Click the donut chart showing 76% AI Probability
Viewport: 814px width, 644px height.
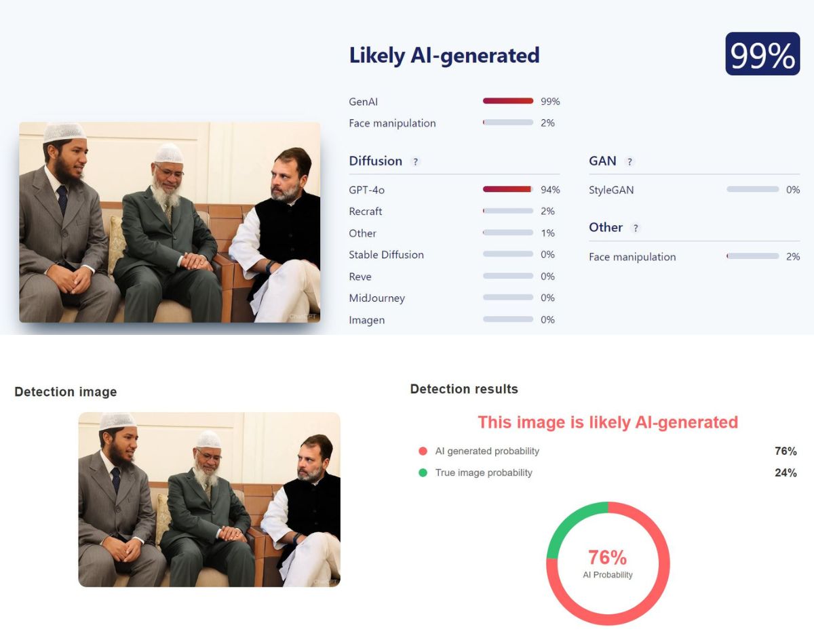click(608, 563)
